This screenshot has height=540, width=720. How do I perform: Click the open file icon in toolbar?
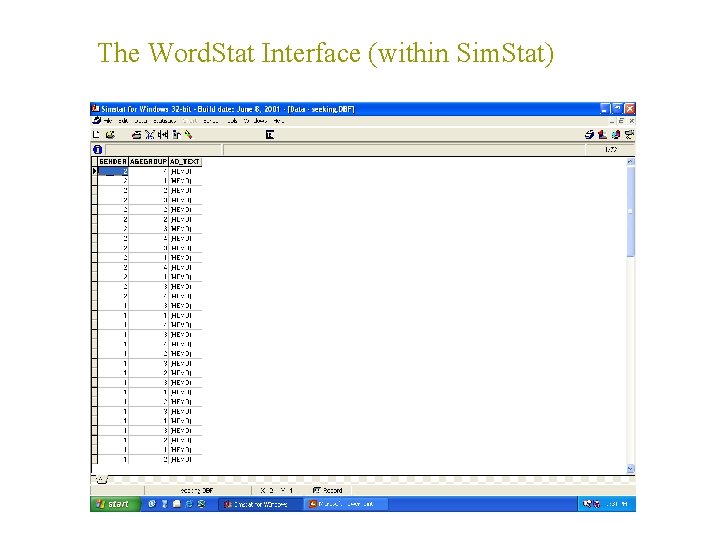click(x=110, y=135)
